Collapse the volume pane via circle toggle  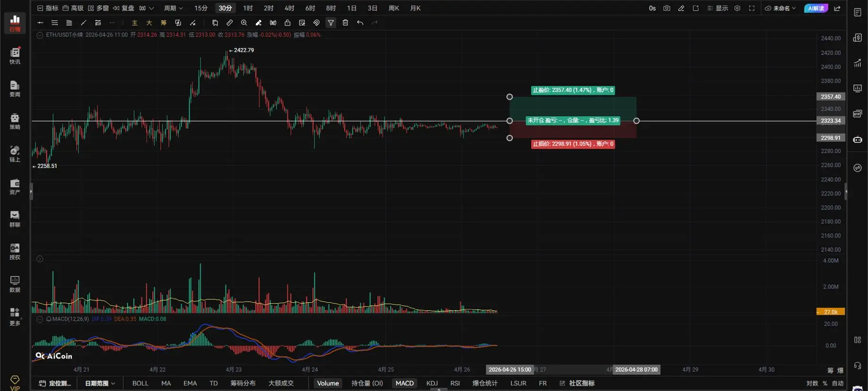40,259
